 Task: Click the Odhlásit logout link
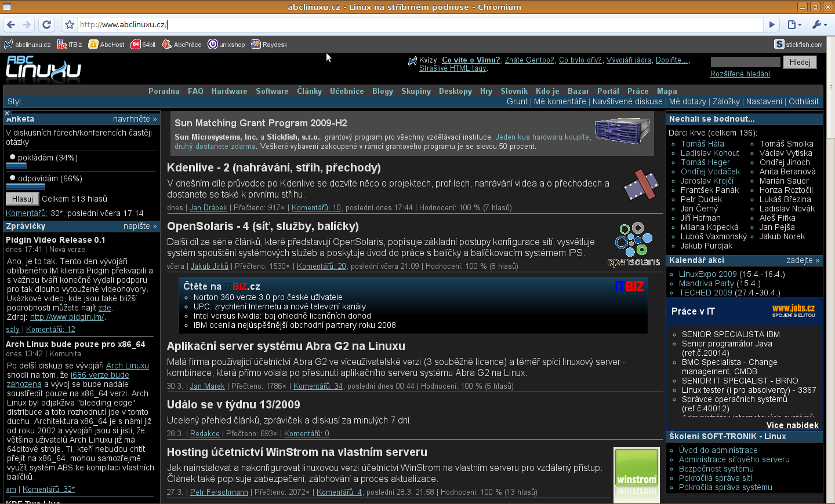[x=804, y=101]
